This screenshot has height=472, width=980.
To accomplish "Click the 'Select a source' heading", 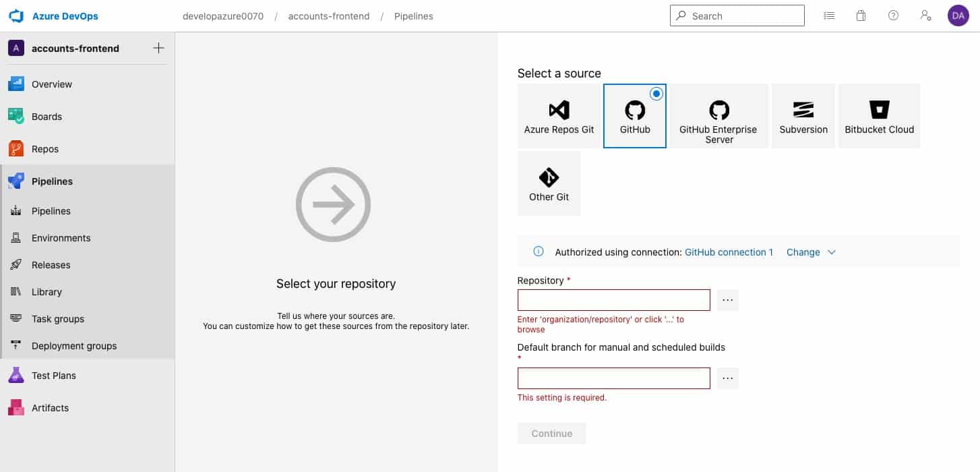I will 559,73.
